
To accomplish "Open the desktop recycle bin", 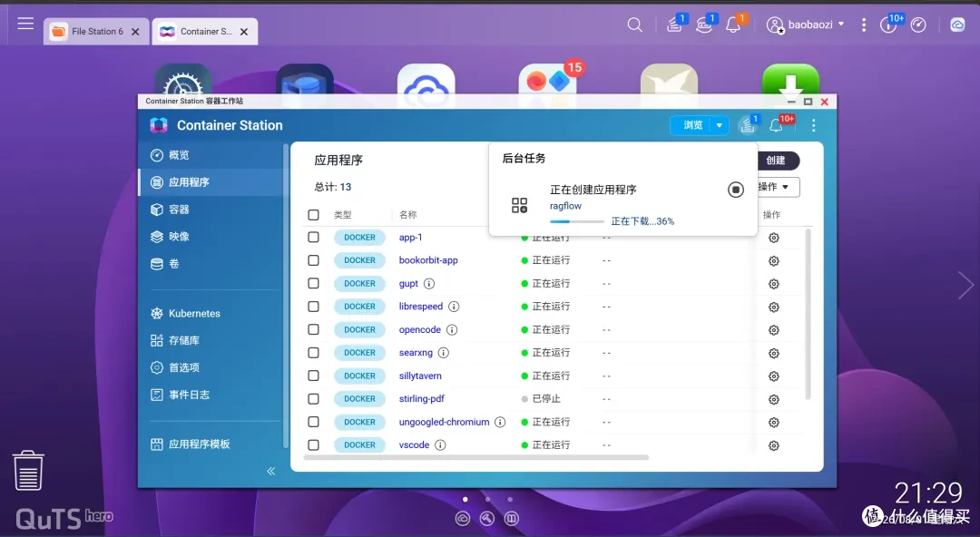I will point(28,470).
